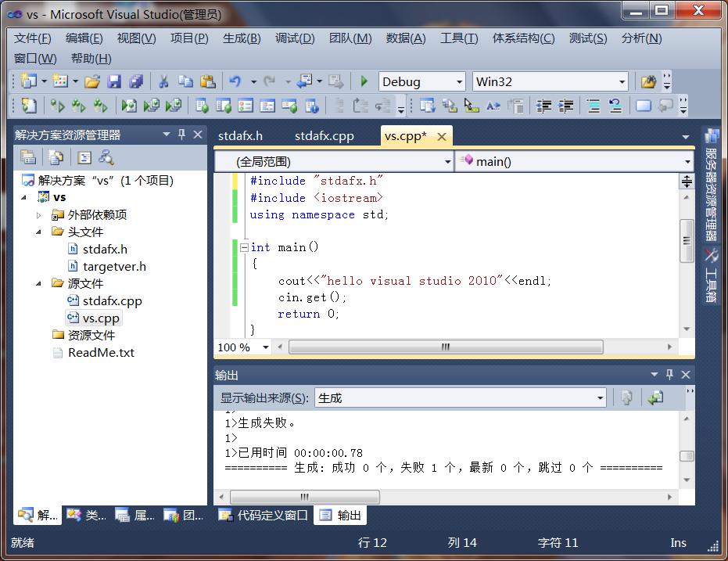Click View Class Diagram icon in Solution Explorer
The height and width of the screenshot is (561, 728).
[x=106, y=157]
